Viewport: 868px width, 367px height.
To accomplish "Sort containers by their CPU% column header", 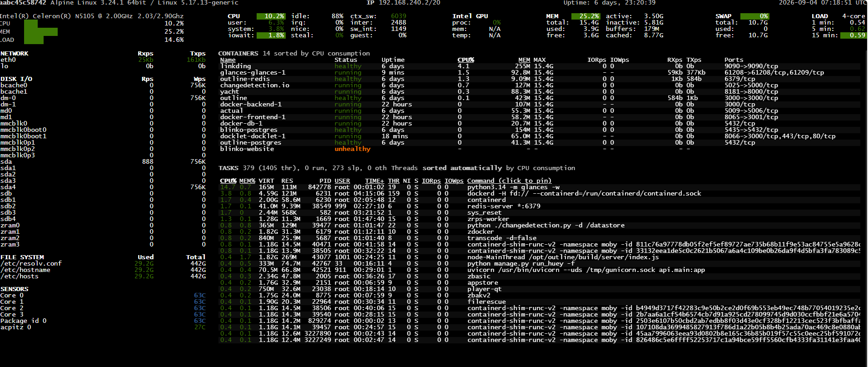I will [466, 60].
